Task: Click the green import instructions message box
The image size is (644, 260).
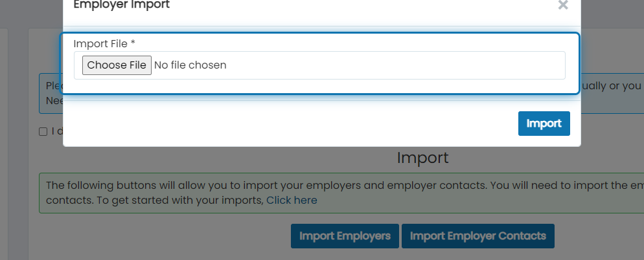Action: point(341,193)
